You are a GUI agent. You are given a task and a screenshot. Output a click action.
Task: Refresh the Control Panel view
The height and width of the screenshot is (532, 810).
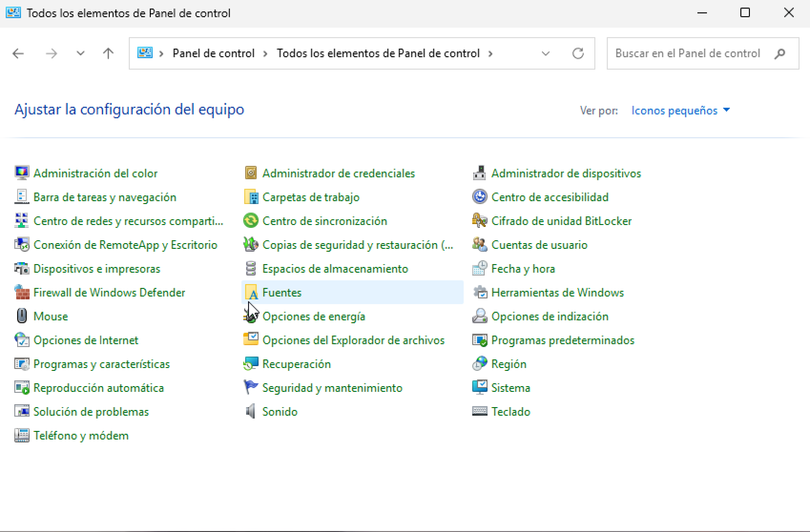(x=578, y=53)
